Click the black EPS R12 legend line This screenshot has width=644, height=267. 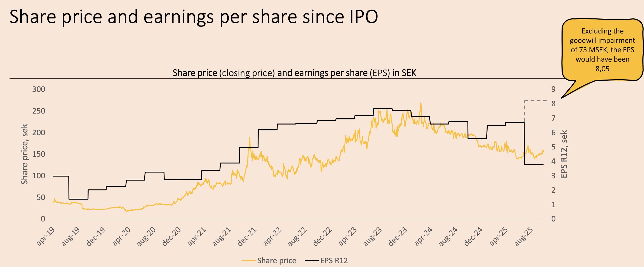pyautogui.click(x=312, y=261)
